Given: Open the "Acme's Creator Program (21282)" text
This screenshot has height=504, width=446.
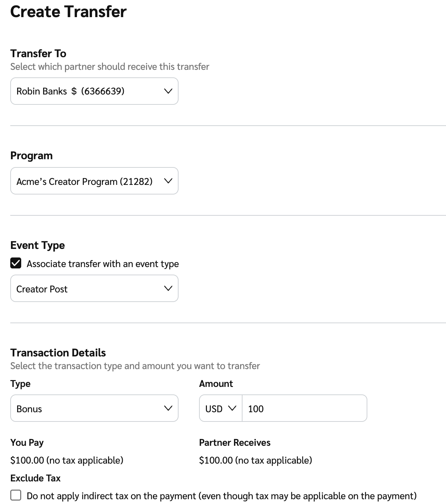Looking at the screenshot, I should 84,181.
